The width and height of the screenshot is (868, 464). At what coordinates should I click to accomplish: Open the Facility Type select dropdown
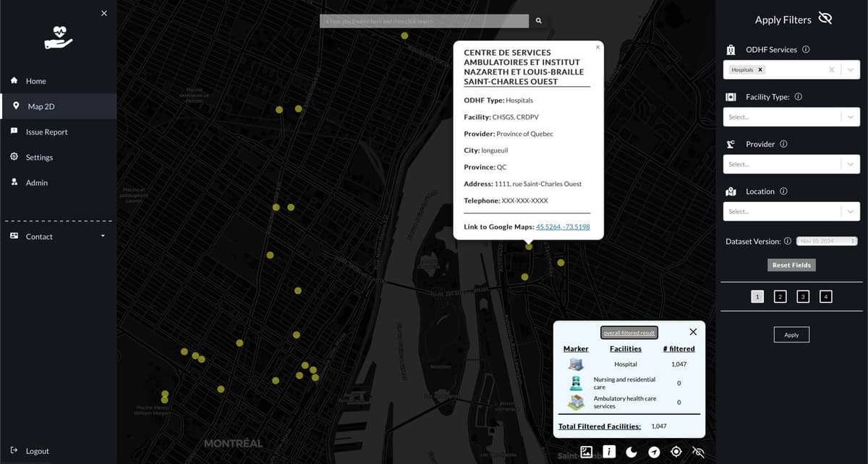[x=791, y=117]
